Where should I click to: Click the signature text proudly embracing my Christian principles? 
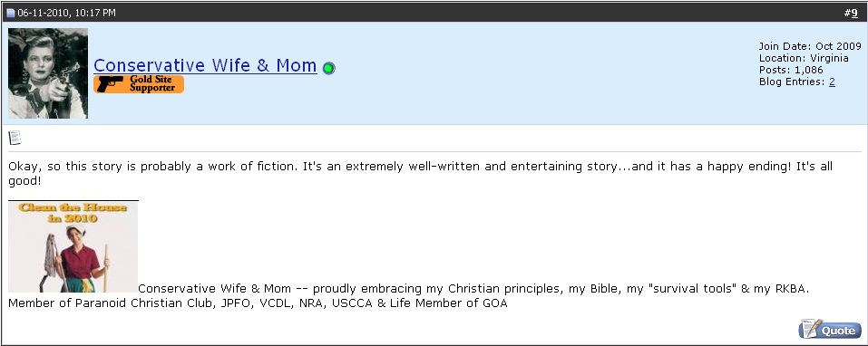473,289
